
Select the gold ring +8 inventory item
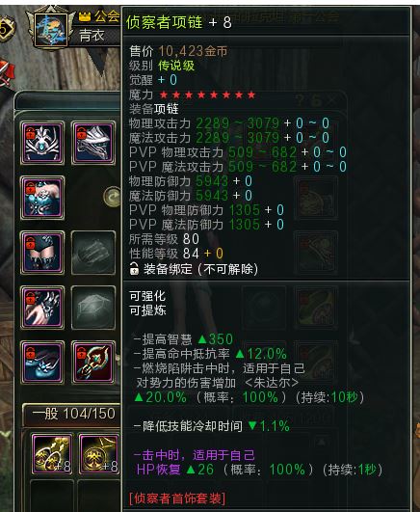point(99,454)
